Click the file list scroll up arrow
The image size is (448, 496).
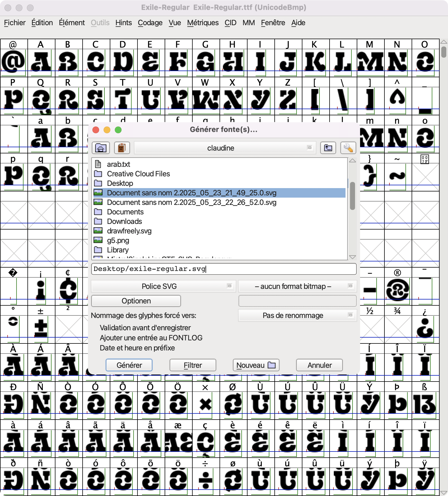pyautogui.click(x=353, y=161)
